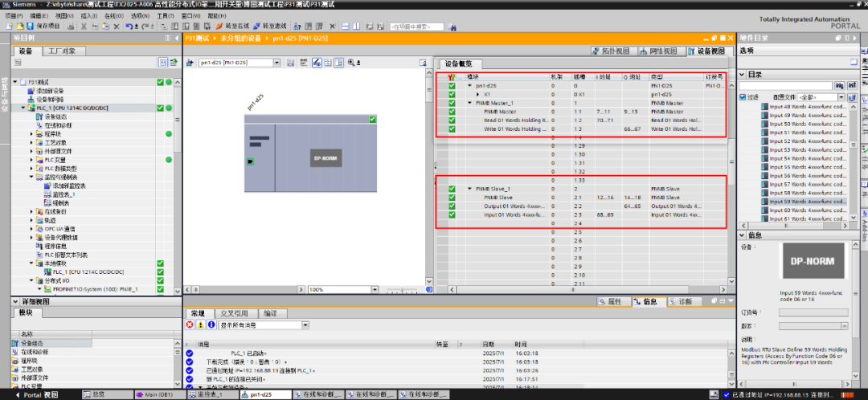Delete with the X toolbar icon
The width and height of the screenshot is (868, 400).
[x=117, y=26]
